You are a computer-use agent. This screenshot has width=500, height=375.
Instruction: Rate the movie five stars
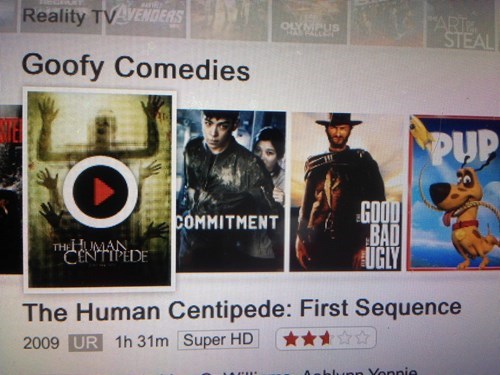coord(362,339)
